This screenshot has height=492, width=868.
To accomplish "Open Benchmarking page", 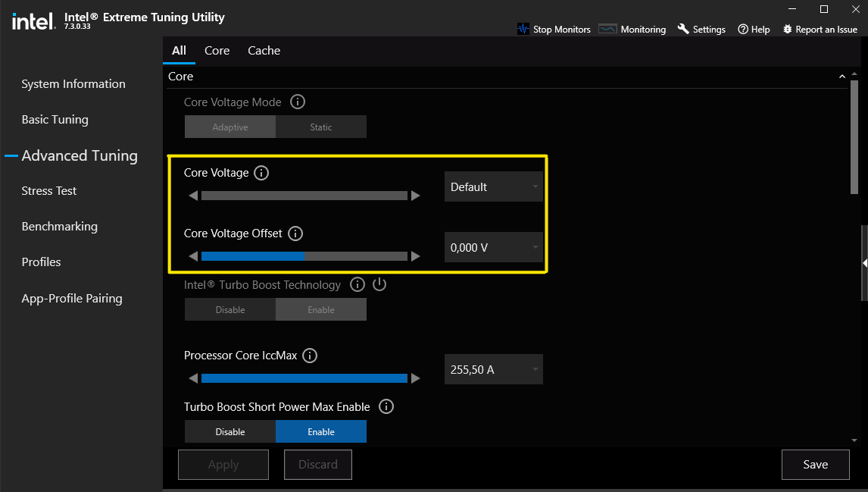I will tap(59, 226).
